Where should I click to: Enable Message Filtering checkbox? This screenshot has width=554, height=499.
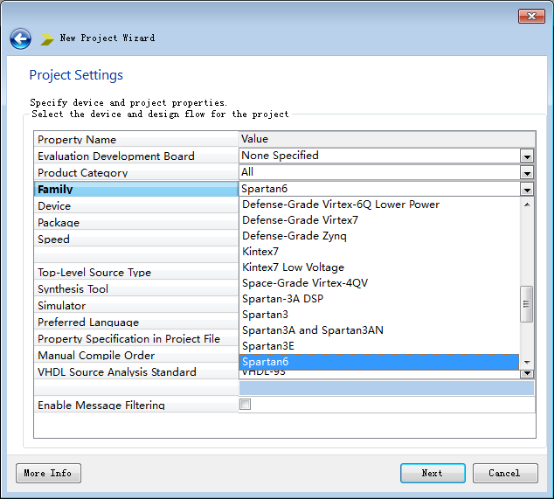[245, 404]
